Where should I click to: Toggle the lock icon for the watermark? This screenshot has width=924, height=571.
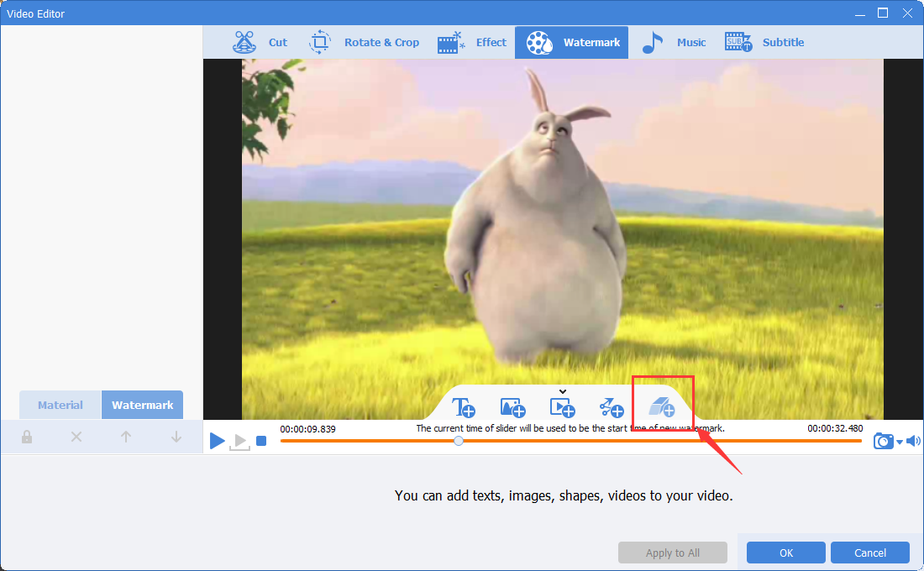[27, 437]
